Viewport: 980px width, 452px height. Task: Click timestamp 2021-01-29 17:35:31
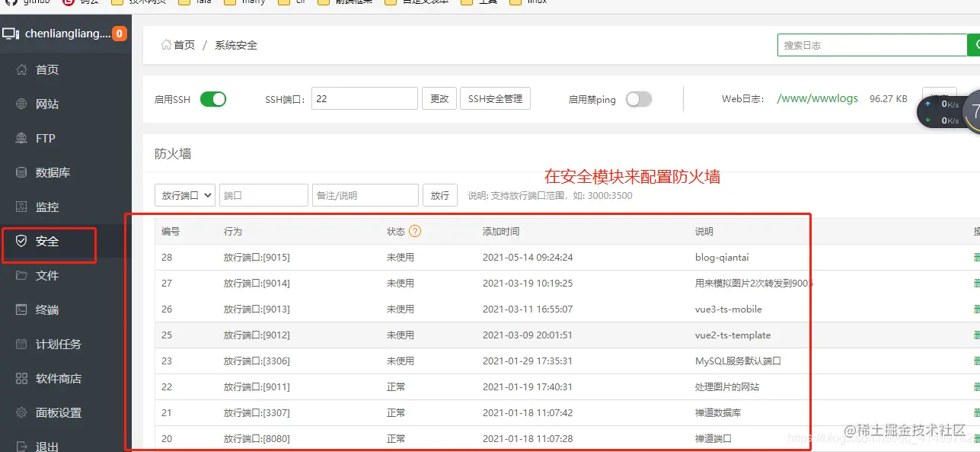pos(528,361)
